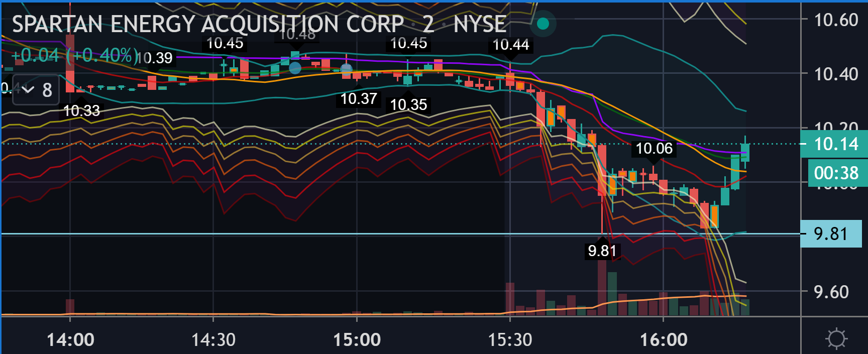Click the 10.35 pivot low label

pyautogui.click(x=408, y=104)
